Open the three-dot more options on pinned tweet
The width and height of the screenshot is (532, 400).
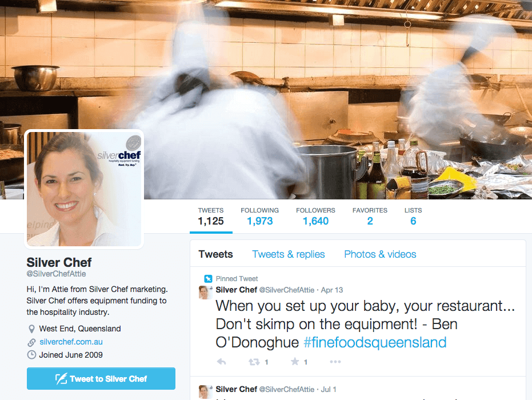(x=335, y=362)
